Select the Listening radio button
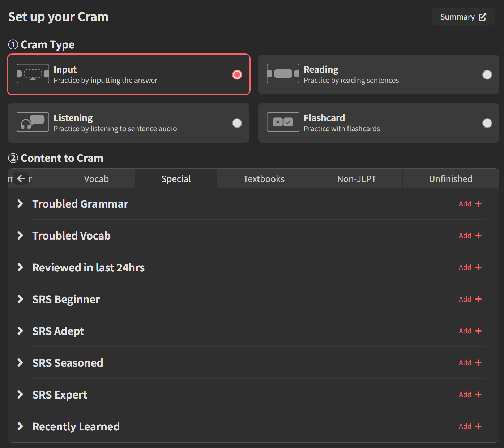This screenshot has height=448, width=504. click(237, 123)
